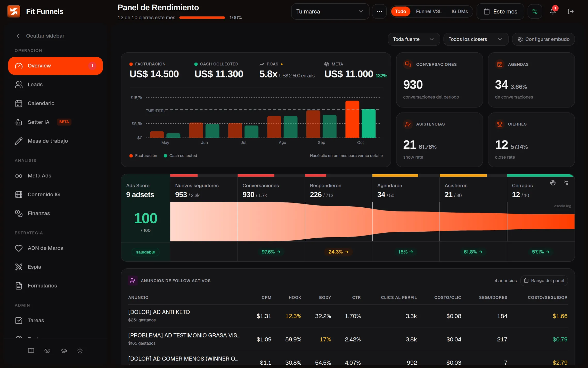Open the Todos los closers dropdown
Image resolution: width=588 pixels, height=368 pixels.
[476, 39]
